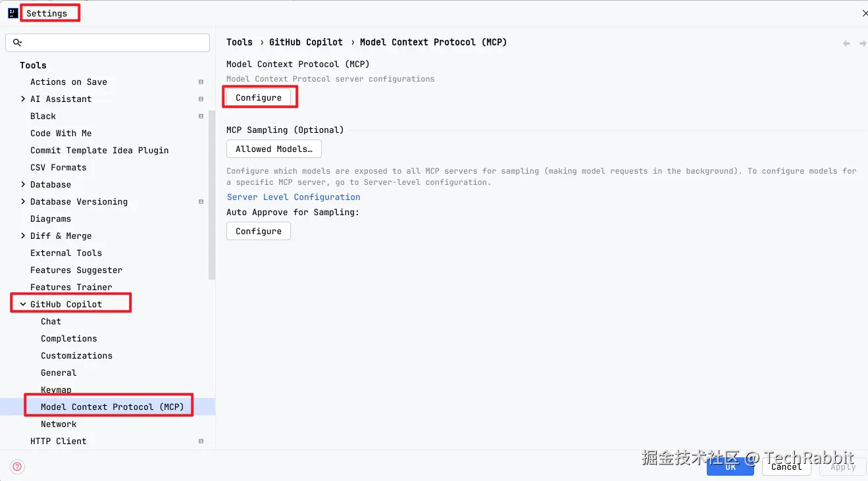This screenshot has width=868, height=481.
Task: Select Diff & Merge entry
Action: [x=61, y=236]
